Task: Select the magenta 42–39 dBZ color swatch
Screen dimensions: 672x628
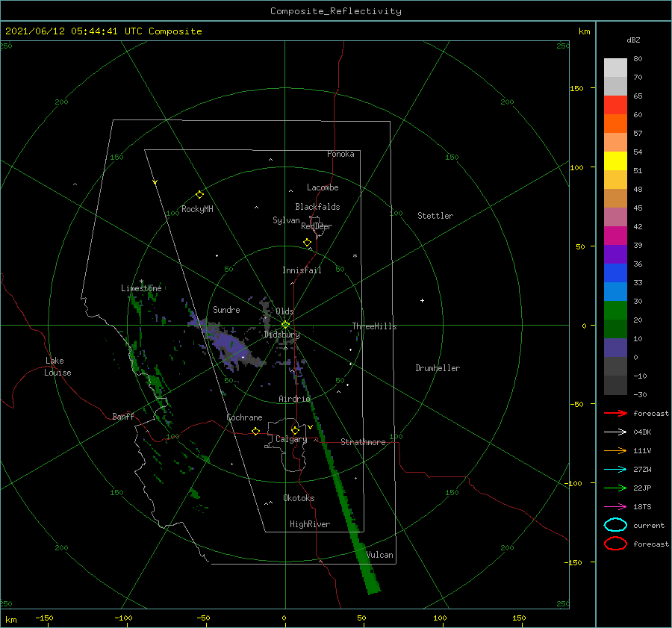Action: 615,236
